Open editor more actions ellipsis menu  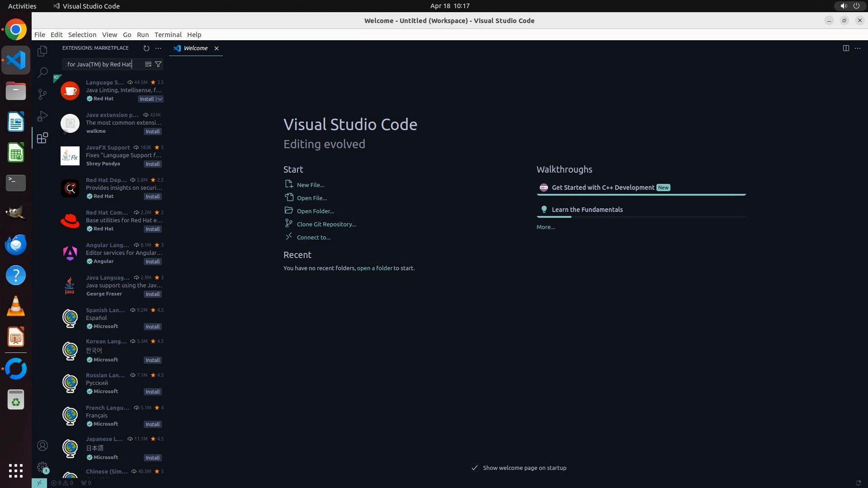[x=858, y=48]
